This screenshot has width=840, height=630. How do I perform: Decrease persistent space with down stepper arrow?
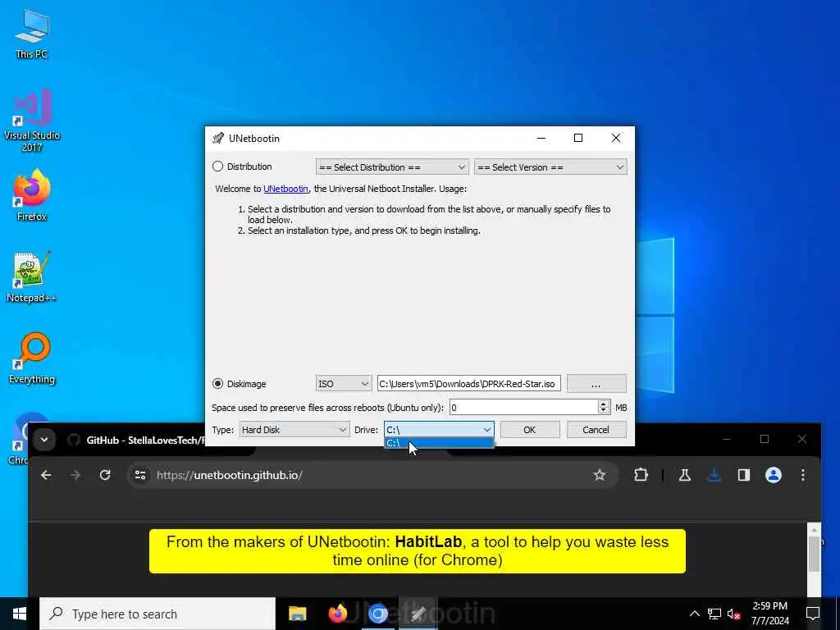coord(604,412)
